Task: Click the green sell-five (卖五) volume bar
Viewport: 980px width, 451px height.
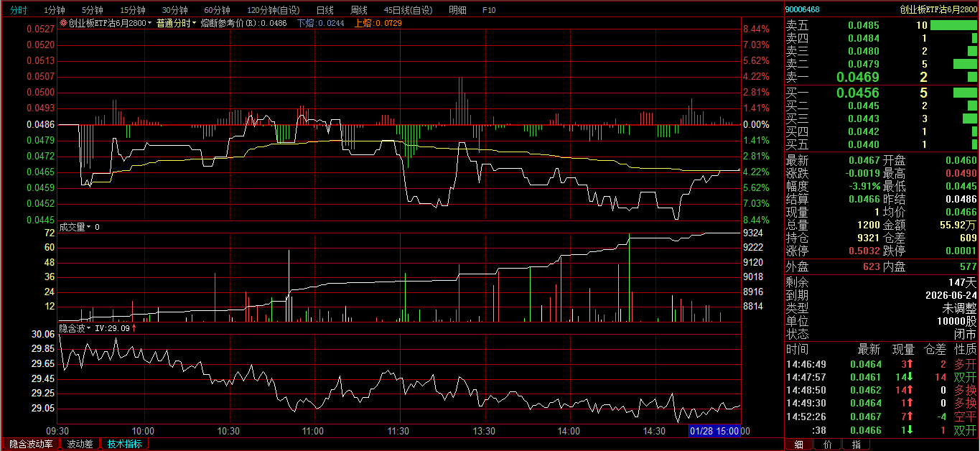Action: coord(953,25)
